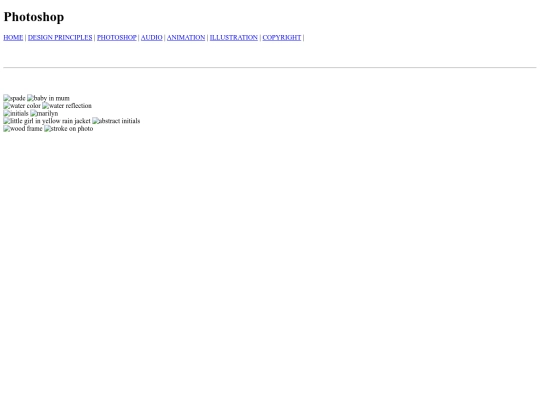Click the 'initials' image on the marilyn row

click(x=16, y=113)
